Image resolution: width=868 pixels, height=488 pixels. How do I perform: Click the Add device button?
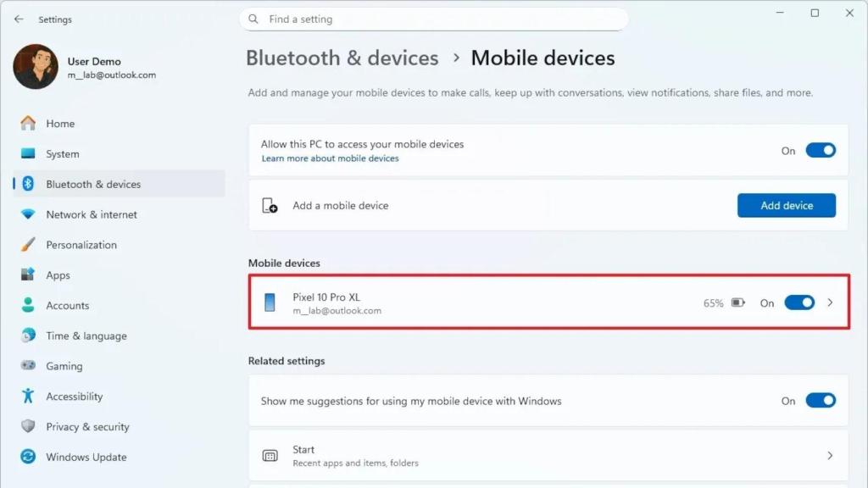786,205
